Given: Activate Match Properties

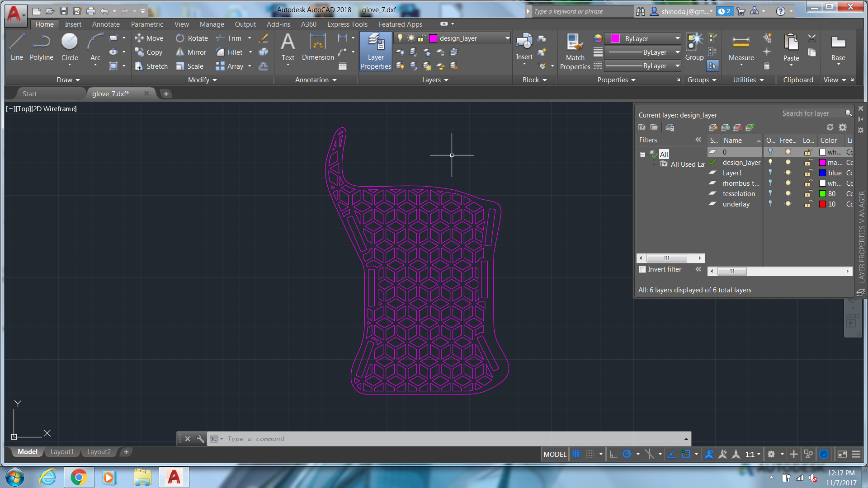Looking at the screenshot, I should [x=575, y=52].
